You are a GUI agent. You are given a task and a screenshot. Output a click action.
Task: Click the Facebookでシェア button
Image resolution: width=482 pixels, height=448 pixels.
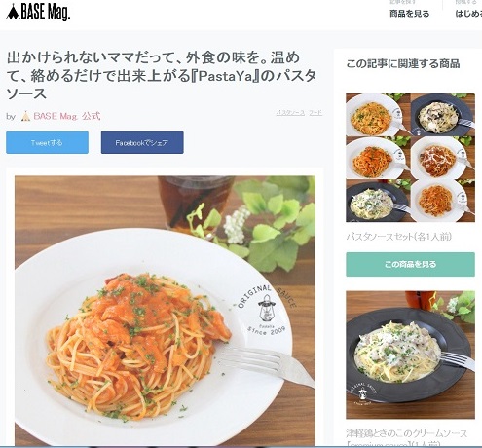pos(142,142)
